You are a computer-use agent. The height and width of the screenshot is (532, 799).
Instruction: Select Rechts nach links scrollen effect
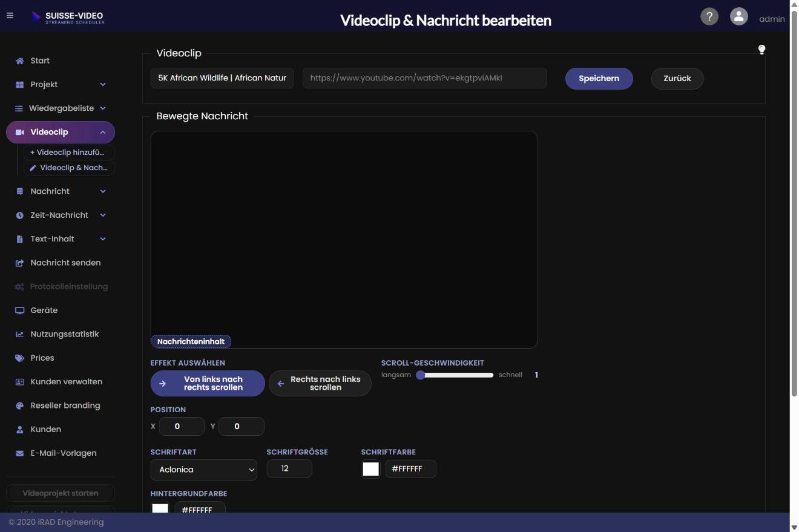pyautogui.click(x=320, y=384)
